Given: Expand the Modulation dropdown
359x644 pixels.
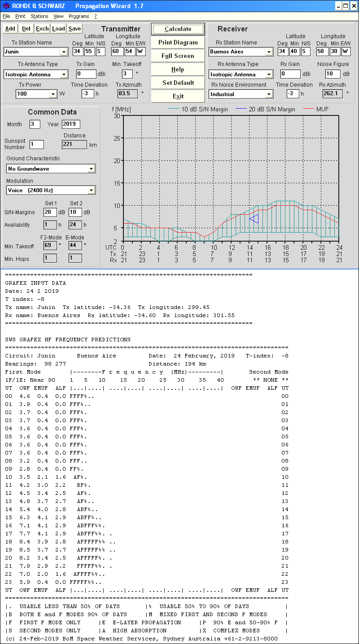Looking at the screenshot, I should pos(91,190).
